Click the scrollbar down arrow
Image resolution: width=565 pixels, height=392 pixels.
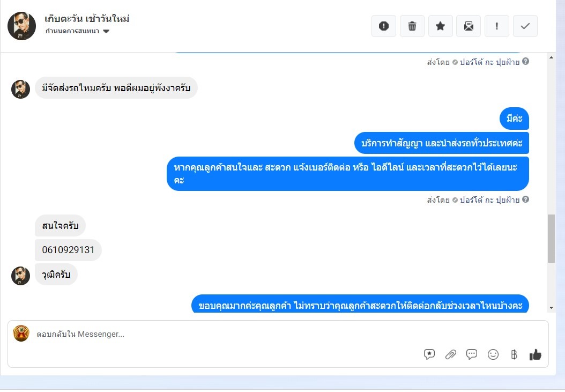coord(551,308)
